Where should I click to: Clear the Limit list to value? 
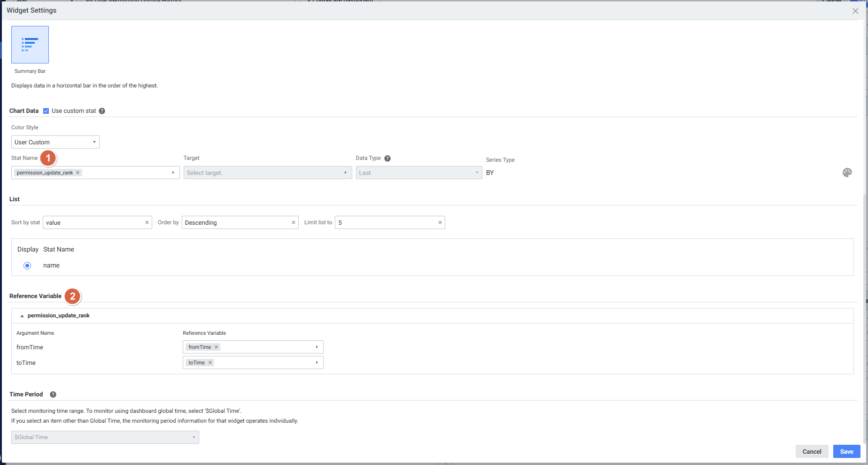[x=440, y=222]
